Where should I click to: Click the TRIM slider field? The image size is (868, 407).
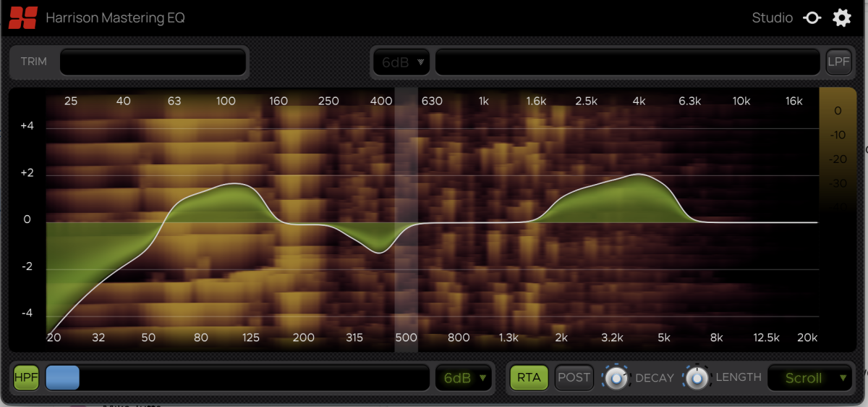tap(153, 62)
